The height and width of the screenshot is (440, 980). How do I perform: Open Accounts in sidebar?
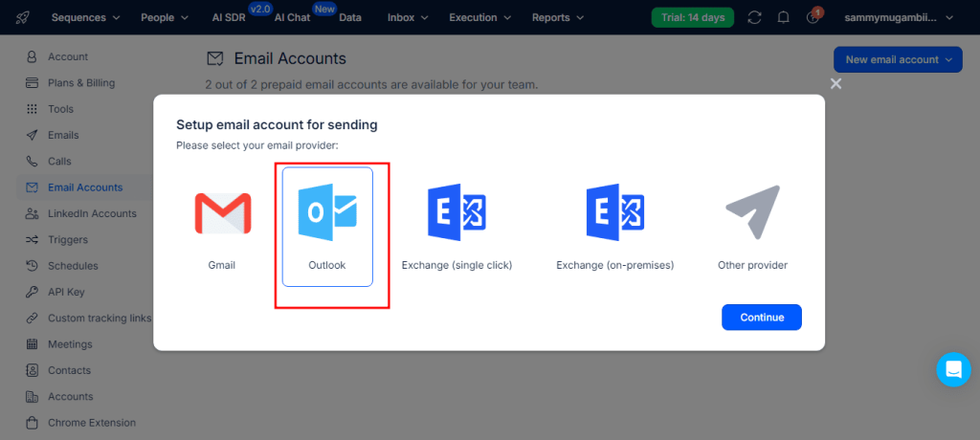coord(70,397)
